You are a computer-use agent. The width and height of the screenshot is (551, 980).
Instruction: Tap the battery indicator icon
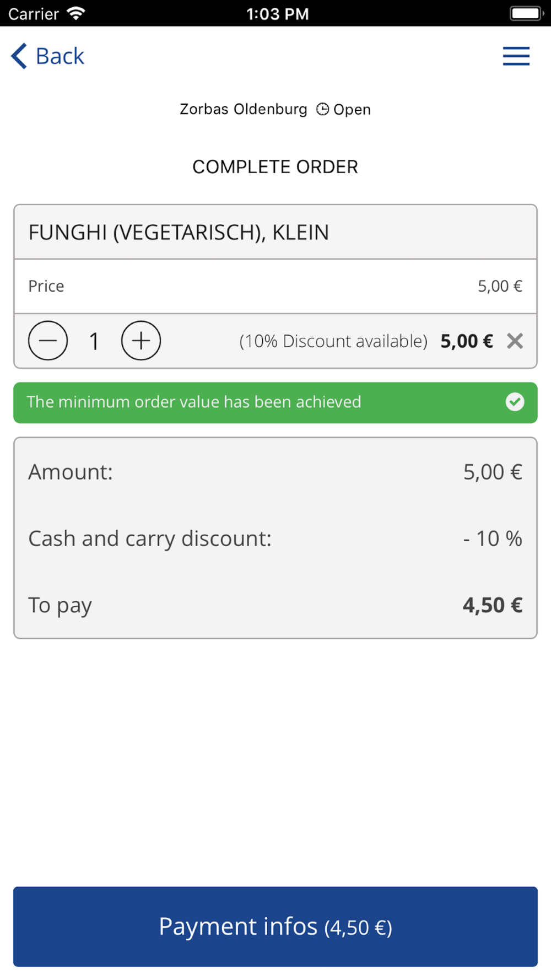(526, 13)
